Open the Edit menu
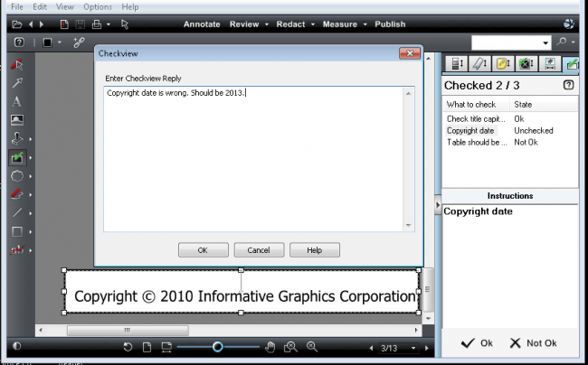Image resolution: width=588 pixels, height=365 pixels. (x=40, y=6)
